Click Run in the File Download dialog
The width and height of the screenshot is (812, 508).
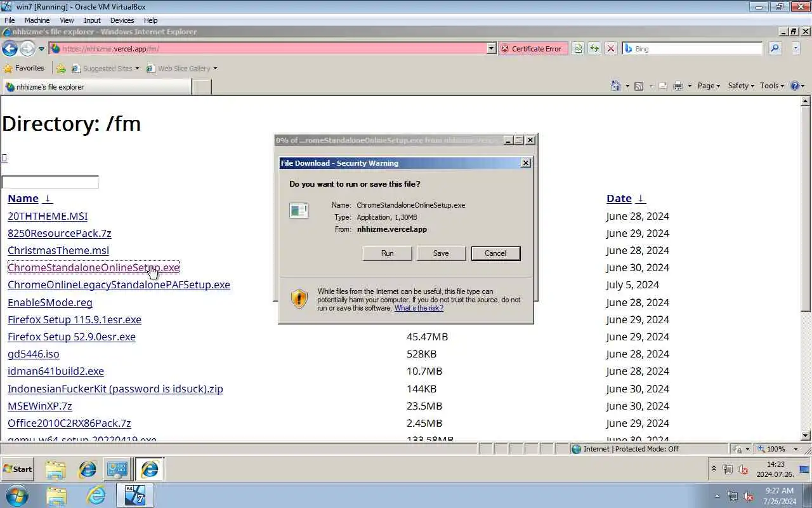387,253
